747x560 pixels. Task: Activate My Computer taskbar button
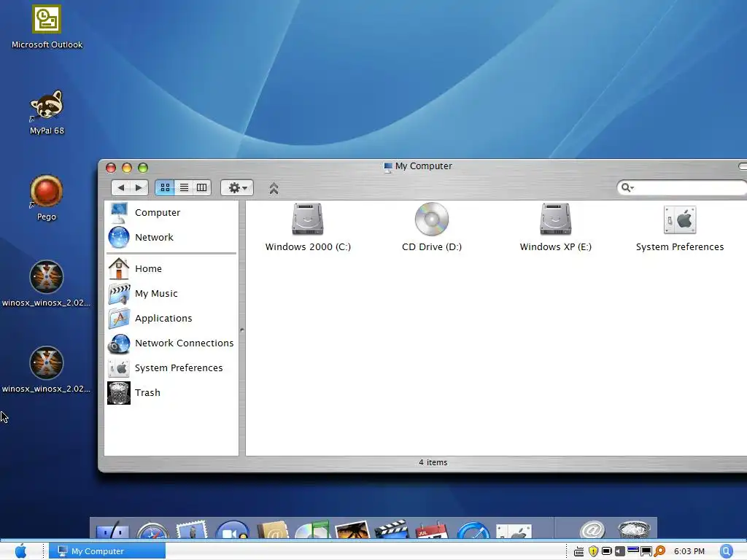pyautogui.click(x=107, y=551)
